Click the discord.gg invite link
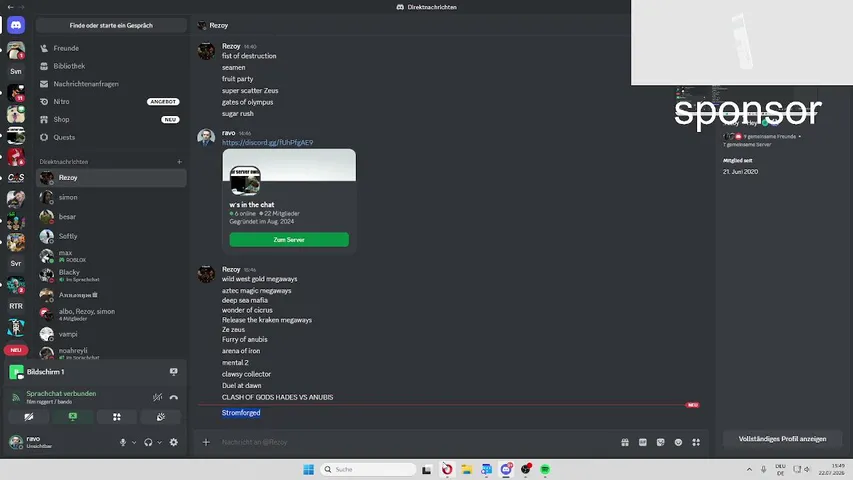The height and width of the screenshot is (480, 853). click(x=267, y=143)
